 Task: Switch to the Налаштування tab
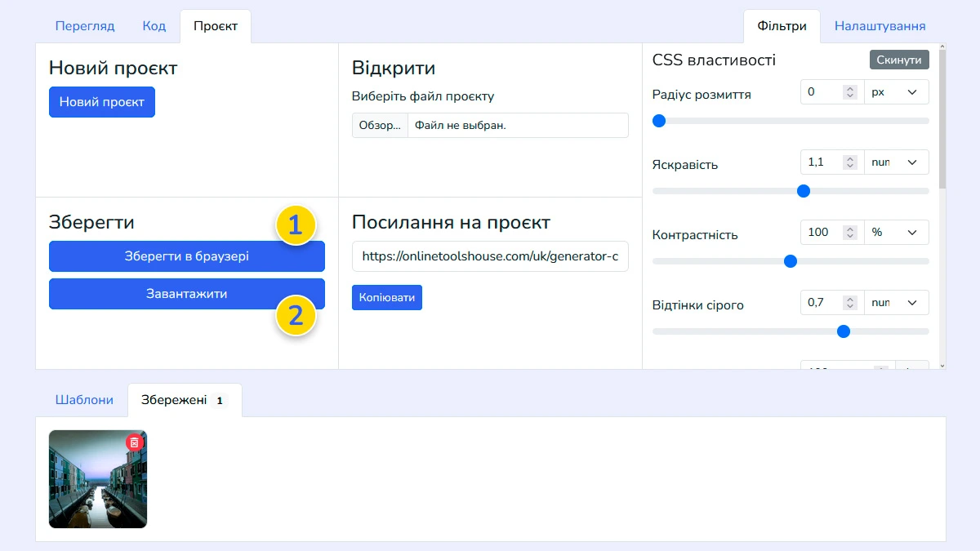pos(880,25)
